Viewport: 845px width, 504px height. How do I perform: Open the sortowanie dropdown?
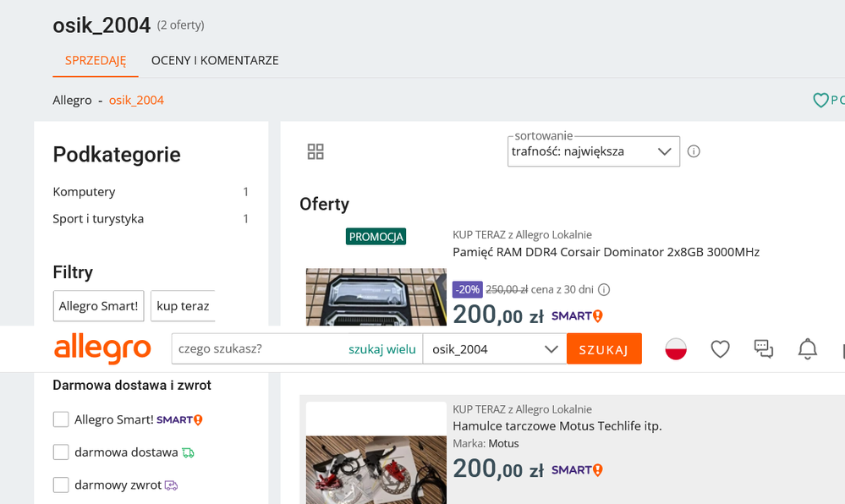(x=593, y=151)
